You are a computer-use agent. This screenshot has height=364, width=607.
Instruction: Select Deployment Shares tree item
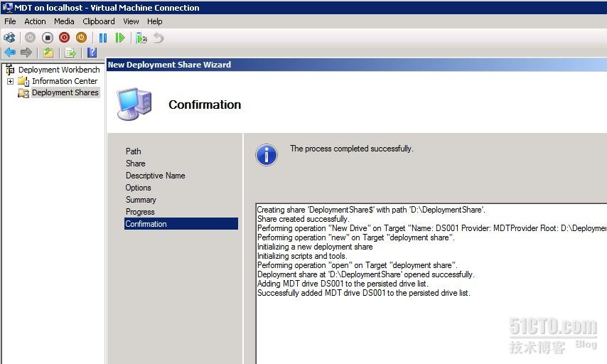pyautogui.click(x=65, y=92)
